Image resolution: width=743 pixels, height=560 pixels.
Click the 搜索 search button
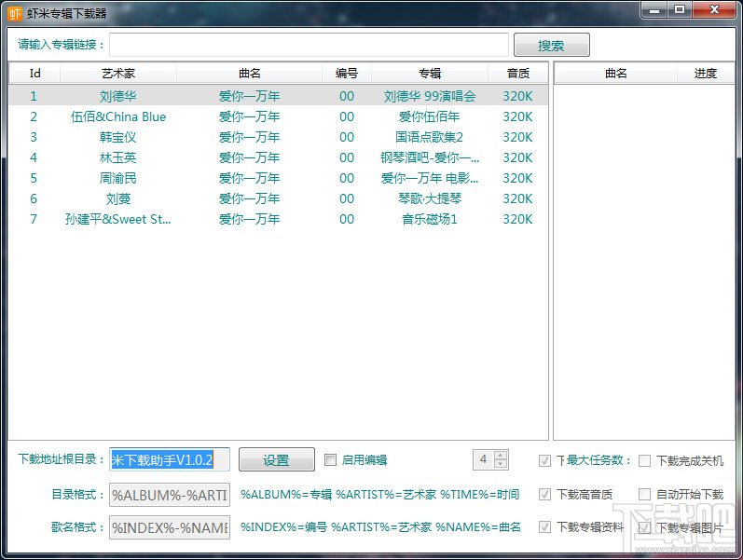(552, 46)
